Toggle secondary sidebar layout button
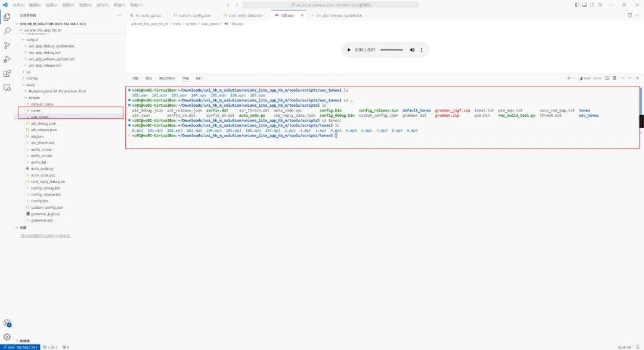 [x=592, y=5]
